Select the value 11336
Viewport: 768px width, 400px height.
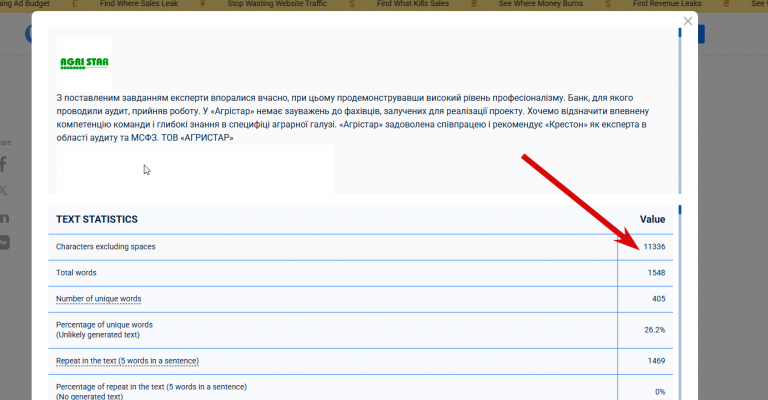tap(654, 247)
